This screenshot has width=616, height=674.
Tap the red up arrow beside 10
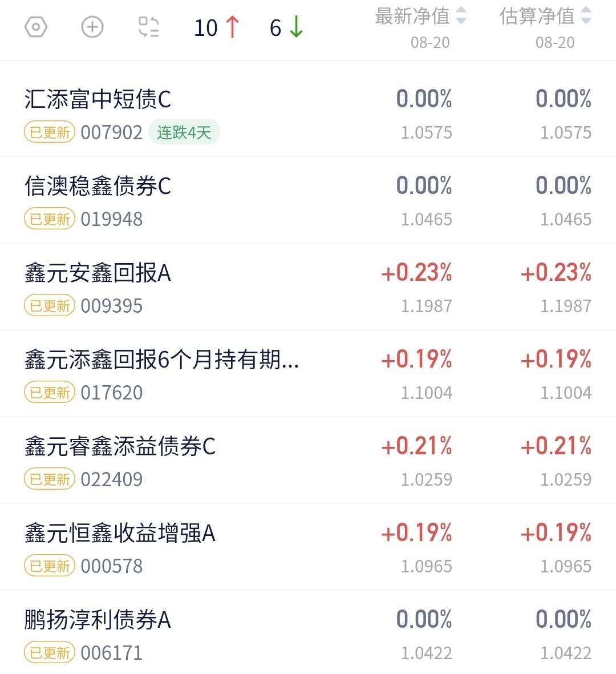232,27
